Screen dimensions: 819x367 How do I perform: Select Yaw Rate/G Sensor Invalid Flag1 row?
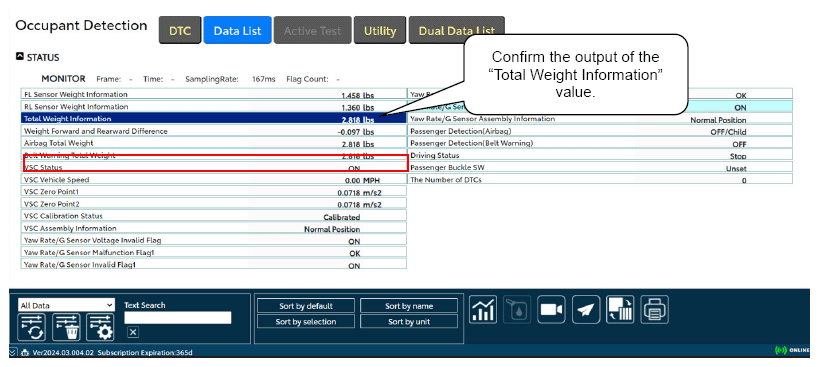(x=214, y=264)
